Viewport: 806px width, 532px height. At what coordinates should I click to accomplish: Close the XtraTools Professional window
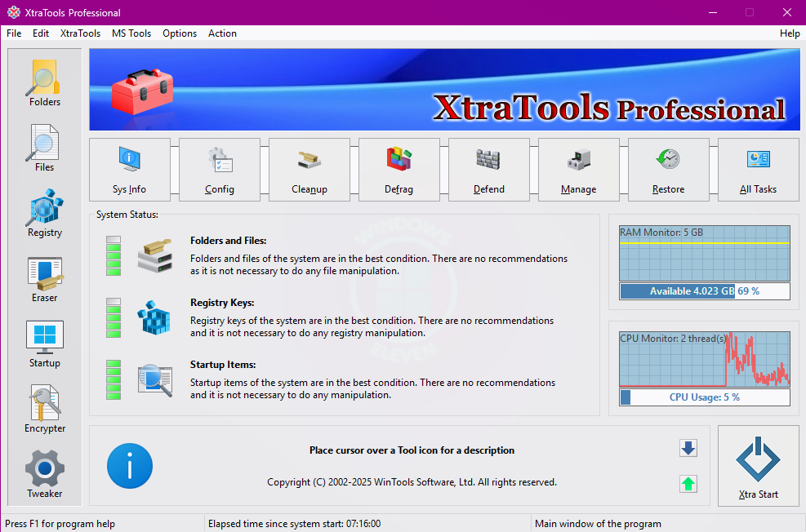[787, 12]
